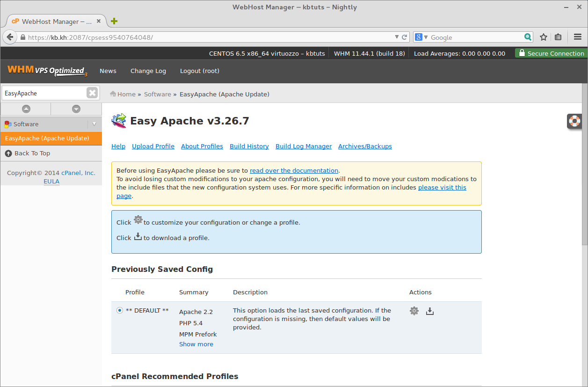Bookmark this page with star icon

pyautogui.click(x=544, y=37)
